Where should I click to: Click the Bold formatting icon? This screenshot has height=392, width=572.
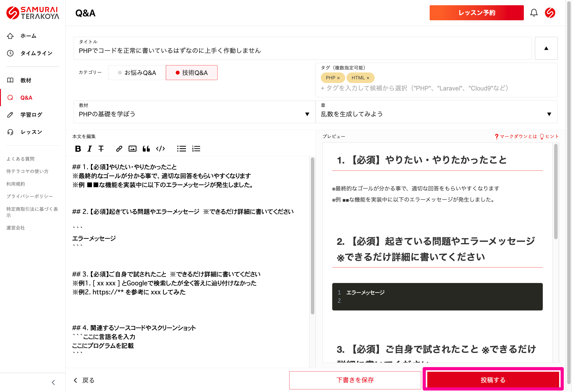(78, 149)
